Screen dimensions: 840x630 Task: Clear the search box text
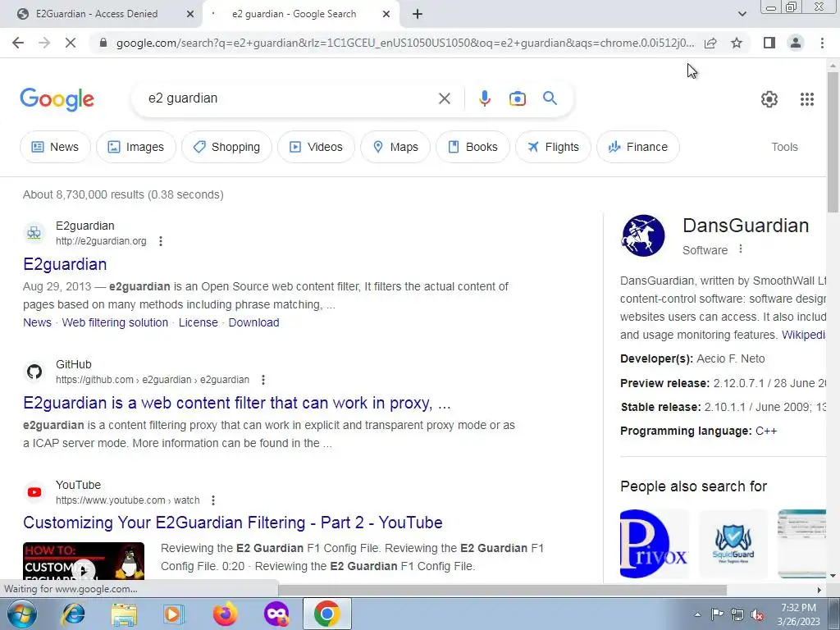tap(444, 98)
